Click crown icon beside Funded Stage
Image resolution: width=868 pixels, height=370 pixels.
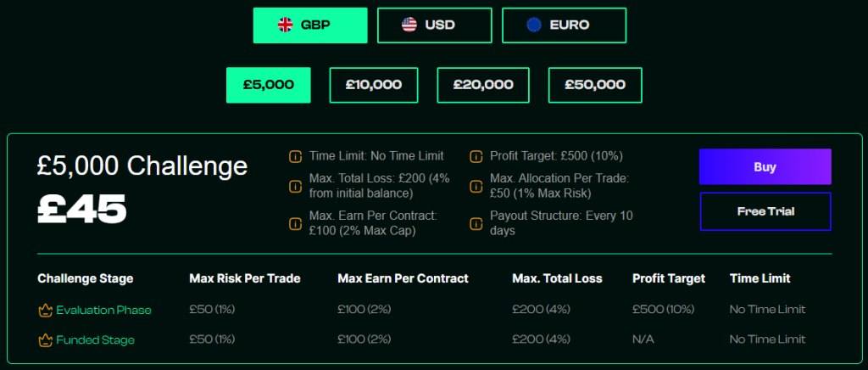coord(45,339)
